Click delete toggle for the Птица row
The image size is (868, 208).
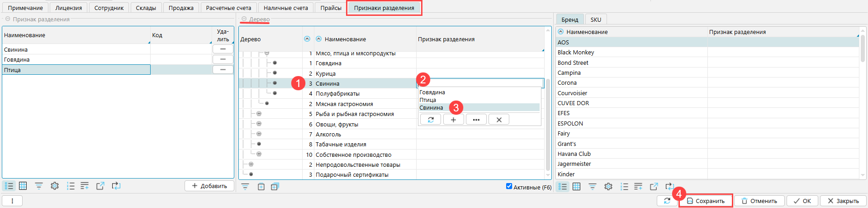tap(223, 69)
